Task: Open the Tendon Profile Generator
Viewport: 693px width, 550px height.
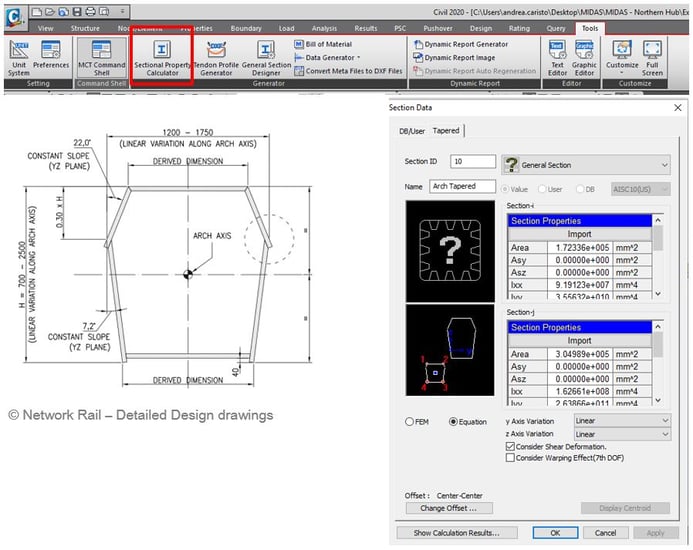Action: point(216,58)
